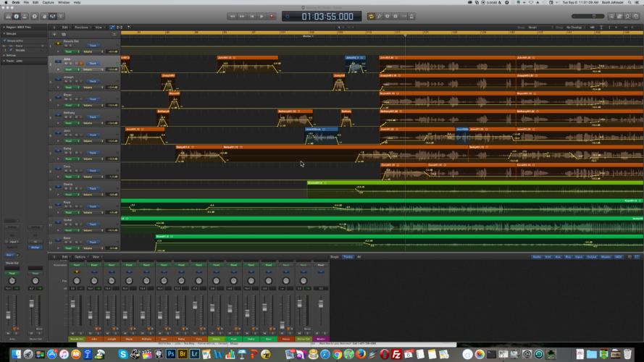Open the Library panel from the control bar
The height and width of the screenshot is (362, 644).
(8, 17)
